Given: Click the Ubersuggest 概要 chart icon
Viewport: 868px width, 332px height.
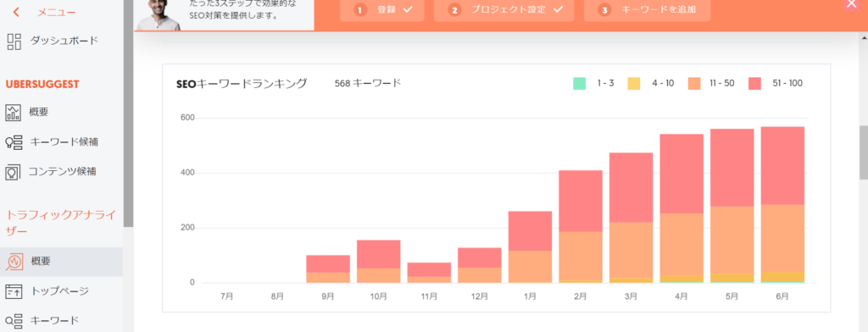Looking at the screenshot, I should (13, 113).
